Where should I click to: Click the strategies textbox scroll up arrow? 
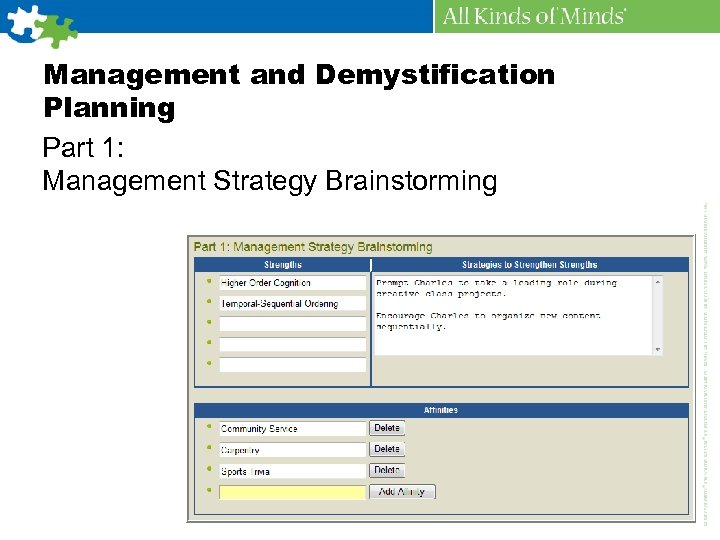658,281
